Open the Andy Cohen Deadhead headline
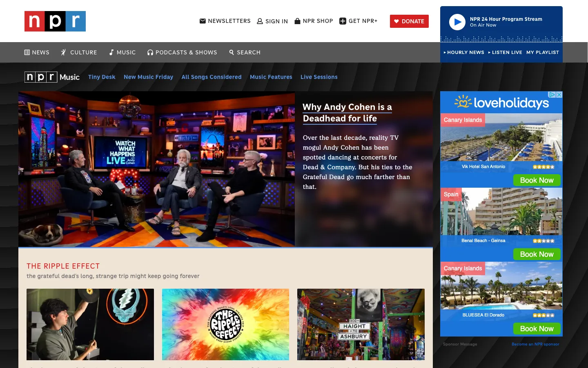The height and width of the screenshot is (368, 588). pyautogui.click(x=347, y=112)
